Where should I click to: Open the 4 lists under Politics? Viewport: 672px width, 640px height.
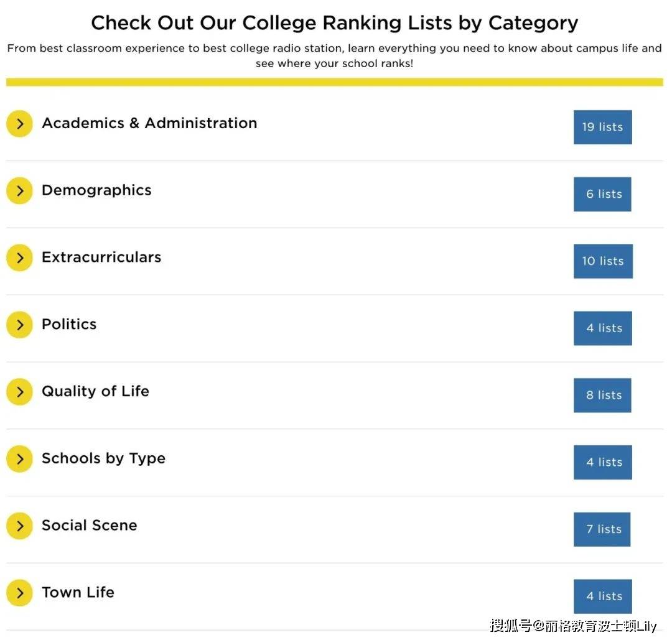tap(602, 328)
